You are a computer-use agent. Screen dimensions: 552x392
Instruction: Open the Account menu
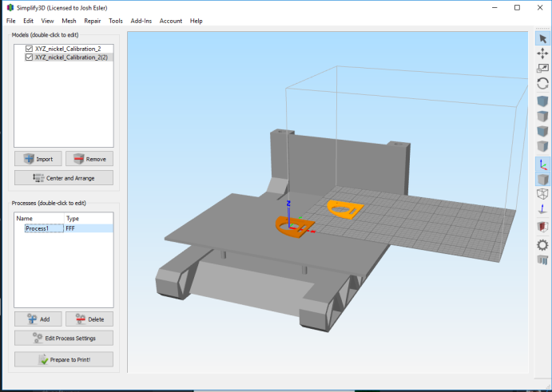click(171, 21)
